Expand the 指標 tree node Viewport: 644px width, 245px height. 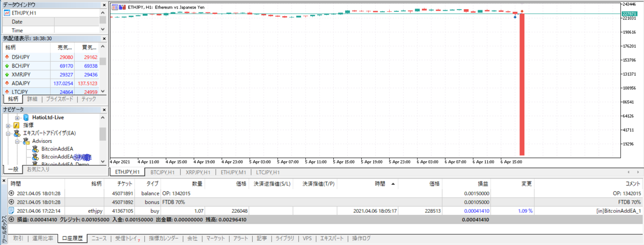[8, 125]
